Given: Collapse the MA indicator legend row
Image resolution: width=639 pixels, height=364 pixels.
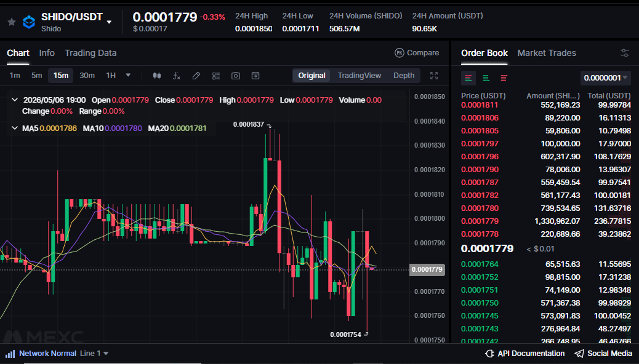Looking at the screenshot, I should pyautogui.click(x=15, y=129).
